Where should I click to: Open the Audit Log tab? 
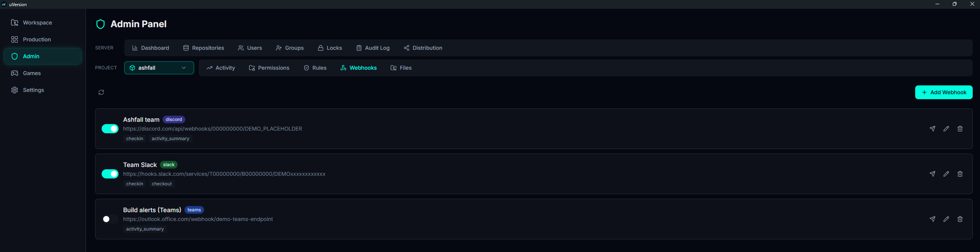point(373,48)
